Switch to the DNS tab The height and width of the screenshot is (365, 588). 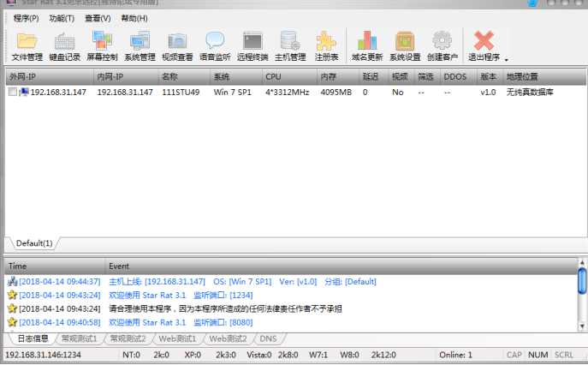(x=268, y=338)
